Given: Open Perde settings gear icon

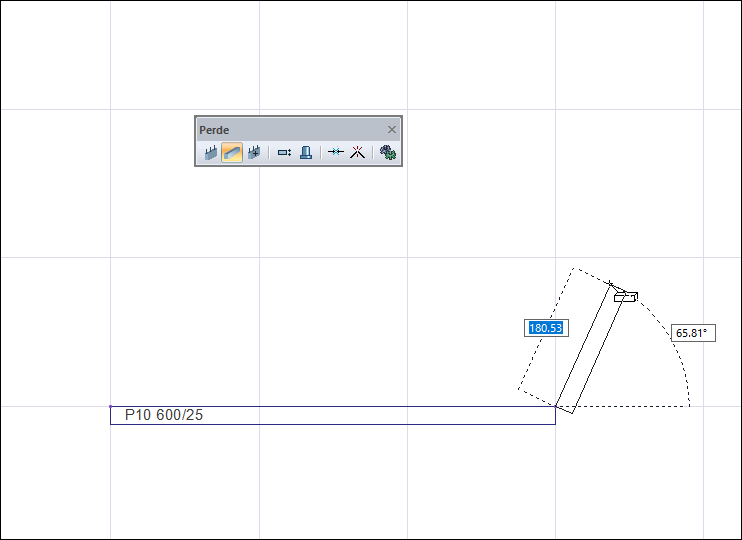Looking at the screenshot, I should coord(388,152).
